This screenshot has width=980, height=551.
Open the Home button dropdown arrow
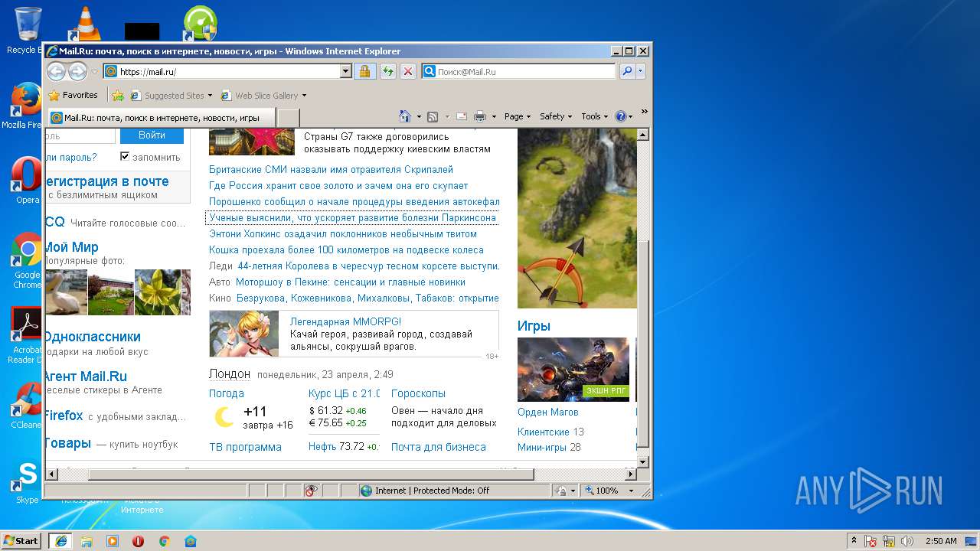[419, 116]
